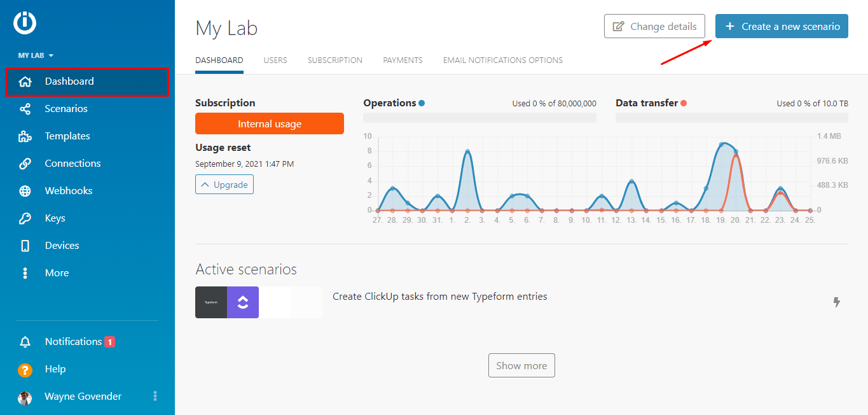Open the options menu beside Wayne Govender

click(x=155, y=397)
